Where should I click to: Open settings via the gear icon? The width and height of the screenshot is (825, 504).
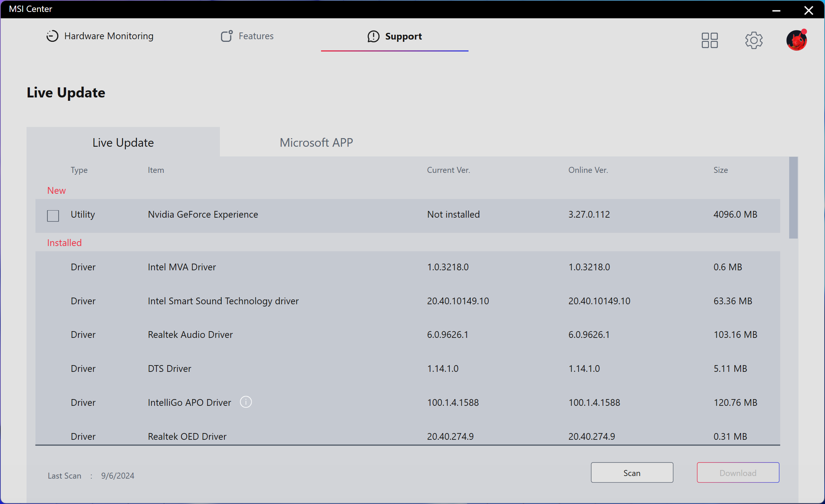pyautogui.click(x=754, y=40)
